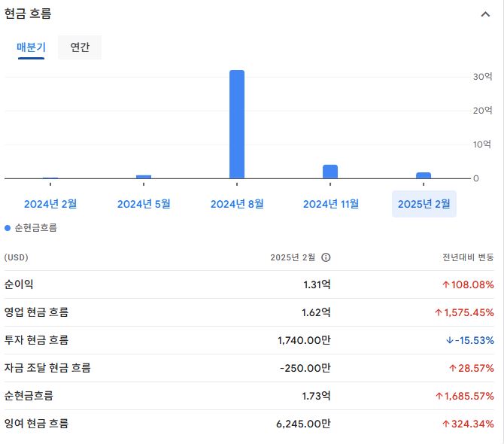Click the 1.73억 value

(316, 396)
